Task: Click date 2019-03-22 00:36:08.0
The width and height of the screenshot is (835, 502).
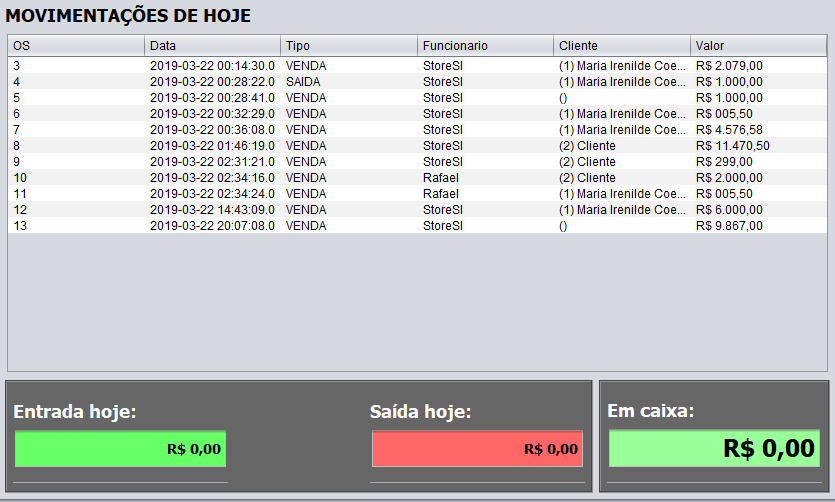Action: tap(212, 129)
